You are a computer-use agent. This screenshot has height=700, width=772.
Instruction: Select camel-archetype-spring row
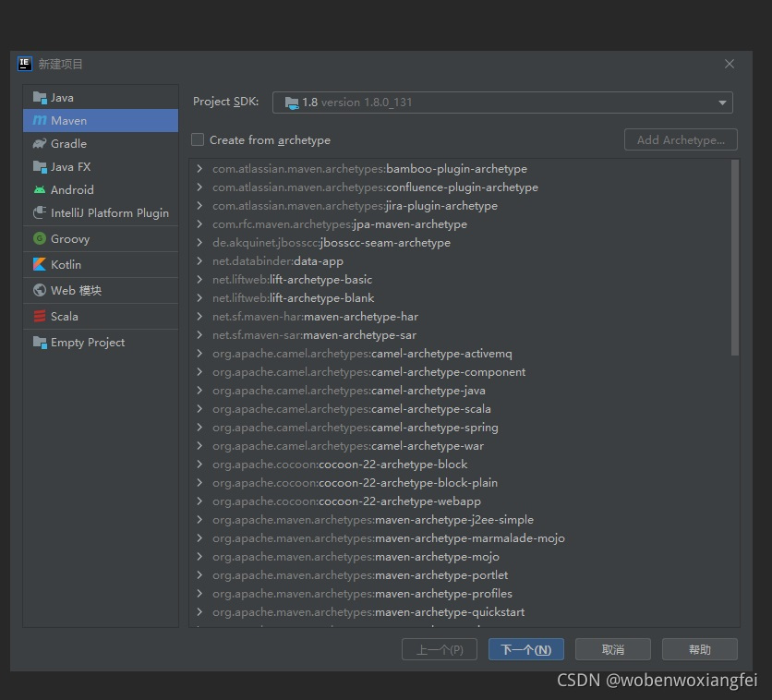coord(461,428)
